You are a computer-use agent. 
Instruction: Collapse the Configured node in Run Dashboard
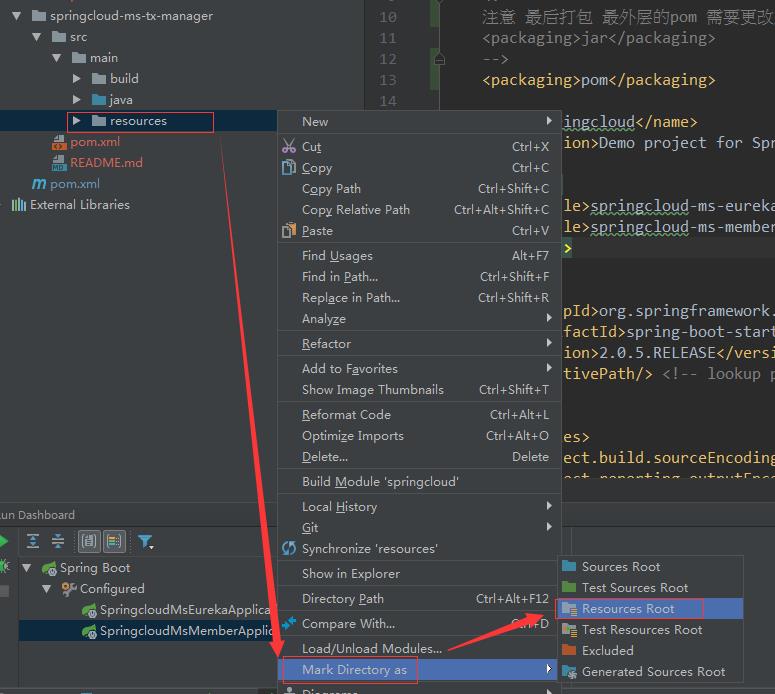point(46,589)
